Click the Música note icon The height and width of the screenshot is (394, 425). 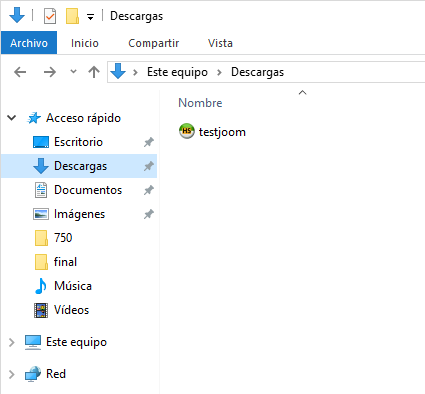coord(41,286)
